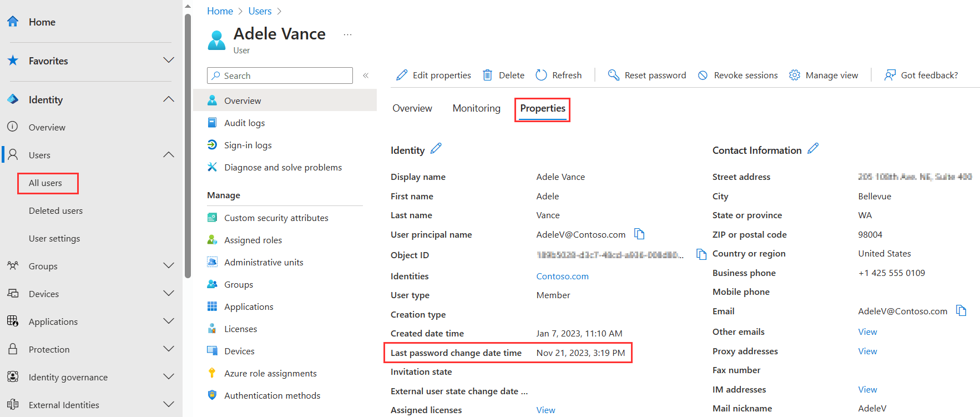
Task: Click the Revoke sessions icon
Action: click(703, 75)
